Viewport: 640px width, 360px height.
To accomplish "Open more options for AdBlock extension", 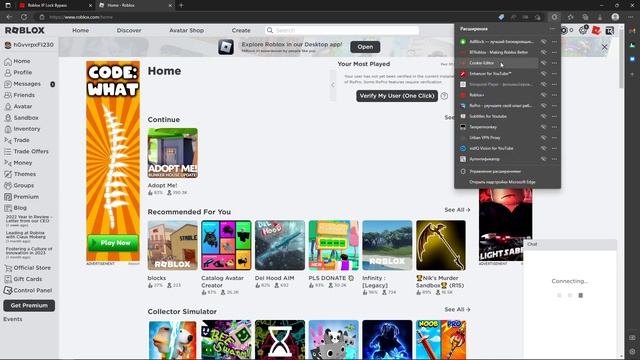I will 554,42.
